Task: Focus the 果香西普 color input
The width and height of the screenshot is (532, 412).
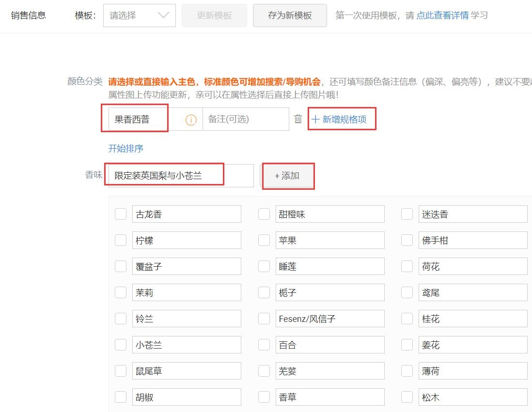Action: pos(156,120)
